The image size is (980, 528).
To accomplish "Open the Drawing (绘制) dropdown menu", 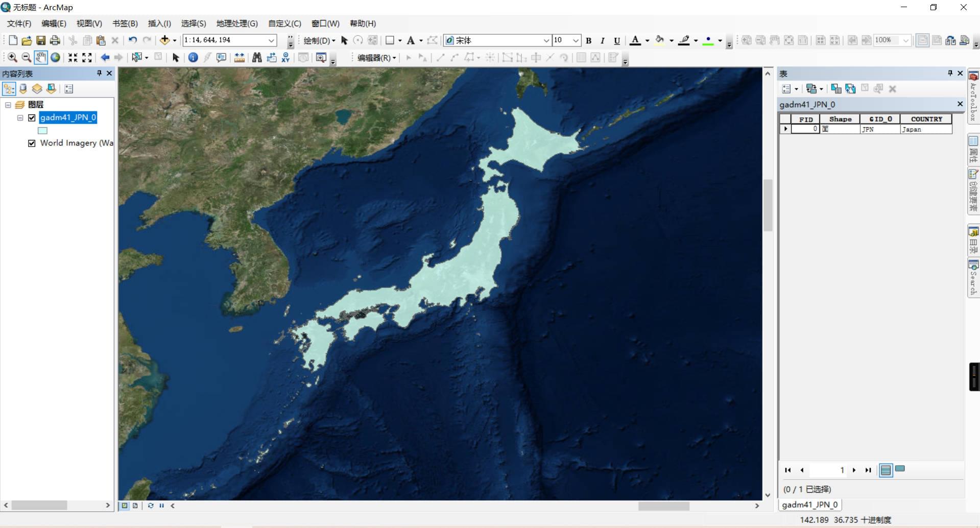I will click(x=320, y=40).
